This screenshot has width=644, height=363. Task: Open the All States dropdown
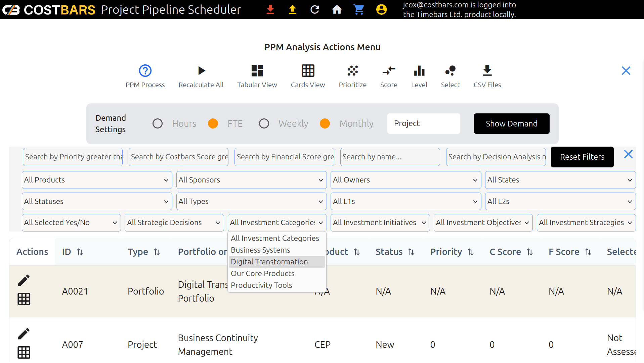tap(560, 180)
